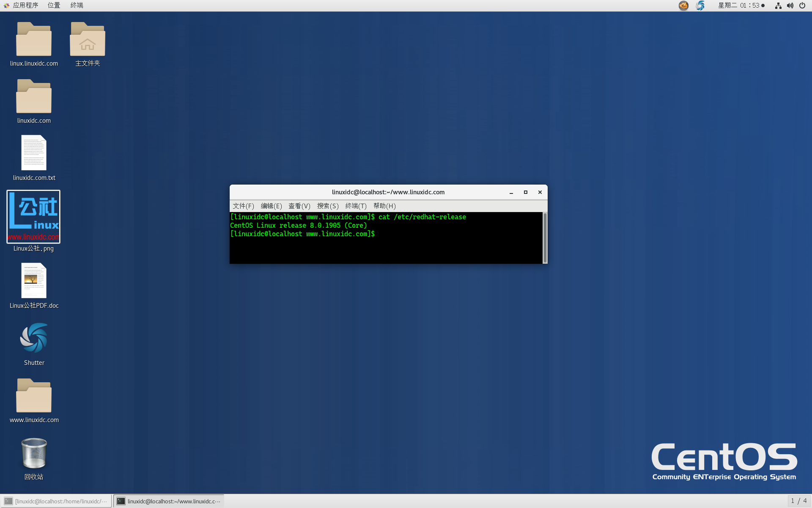The image size is (812, 508).
Task: Click the Shutter tray icon in top bar
Action: coord(700,6)
